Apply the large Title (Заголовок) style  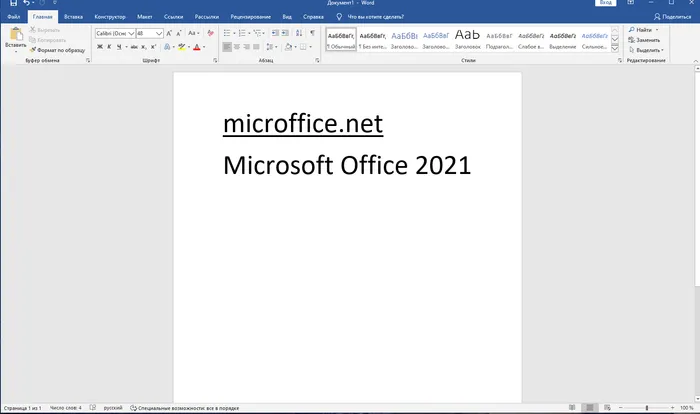coord(467,39)
